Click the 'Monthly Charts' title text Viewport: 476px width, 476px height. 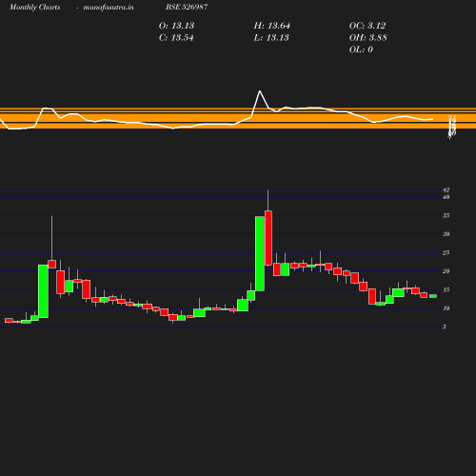click(35, 7)
